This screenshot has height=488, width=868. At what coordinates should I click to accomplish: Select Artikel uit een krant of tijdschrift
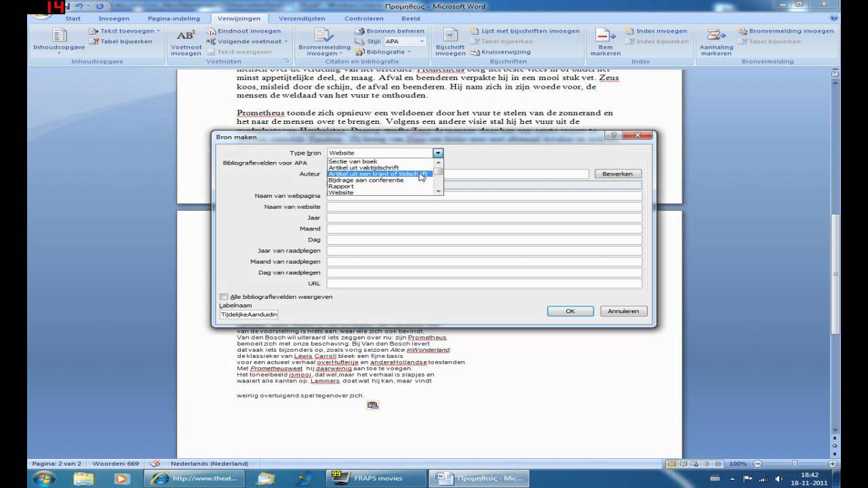coord(378,174)
